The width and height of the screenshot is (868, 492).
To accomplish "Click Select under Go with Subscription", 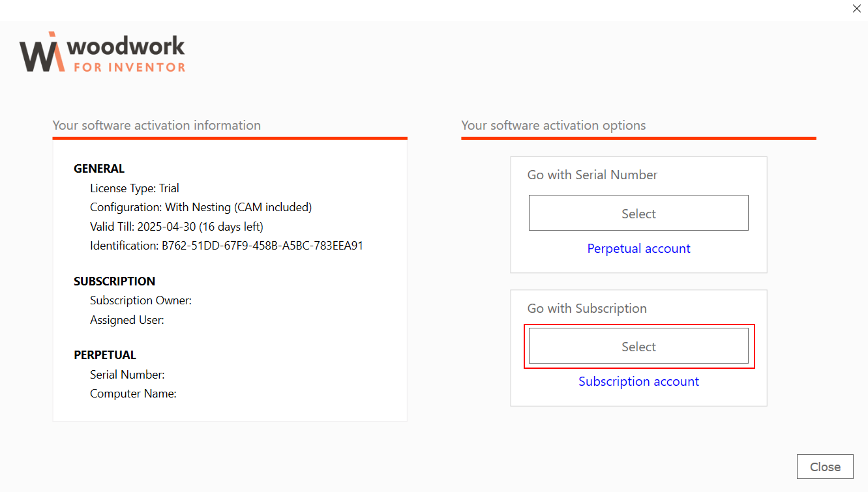I will (638, 346).
